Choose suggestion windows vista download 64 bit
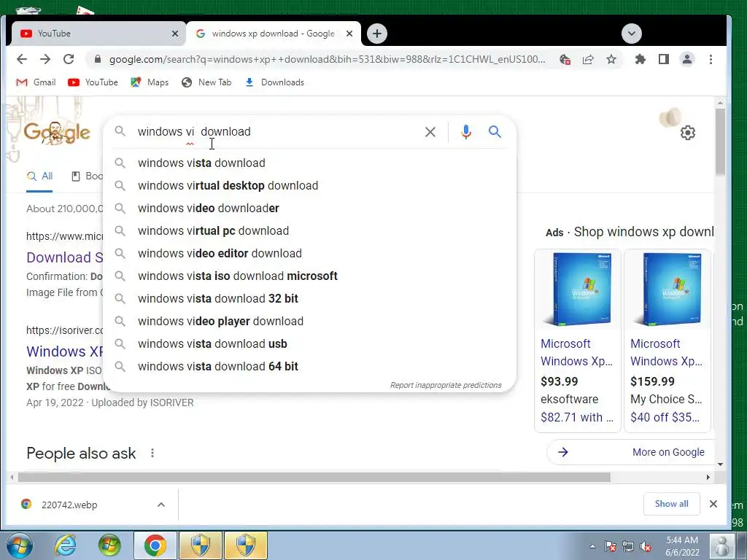747x560 pixels. pyautogui.click(x=309, y=367)
